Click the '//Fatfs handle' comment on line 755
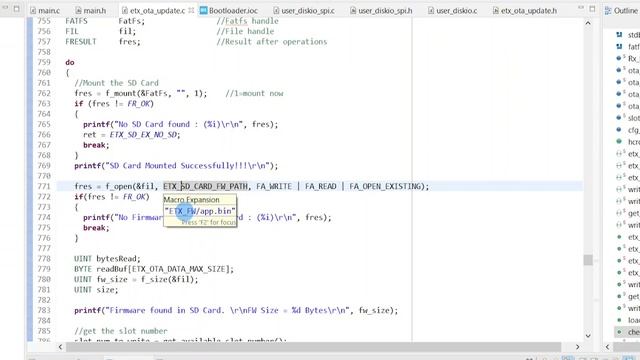 pos(247,21)
